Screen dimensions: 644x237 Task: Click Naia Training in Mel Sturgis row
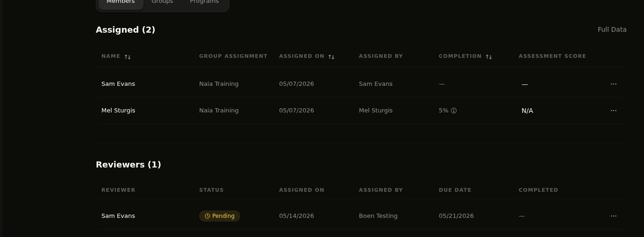click(219, 111)
